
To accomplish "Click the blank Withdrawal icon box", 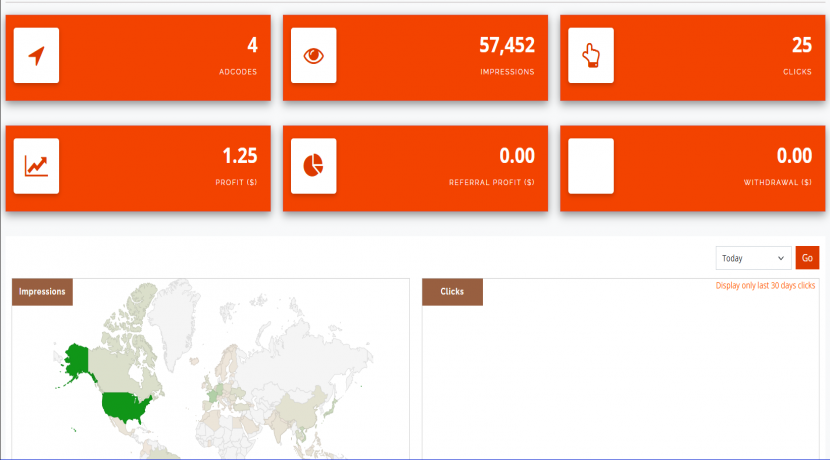I will click(x=590, y=166).
